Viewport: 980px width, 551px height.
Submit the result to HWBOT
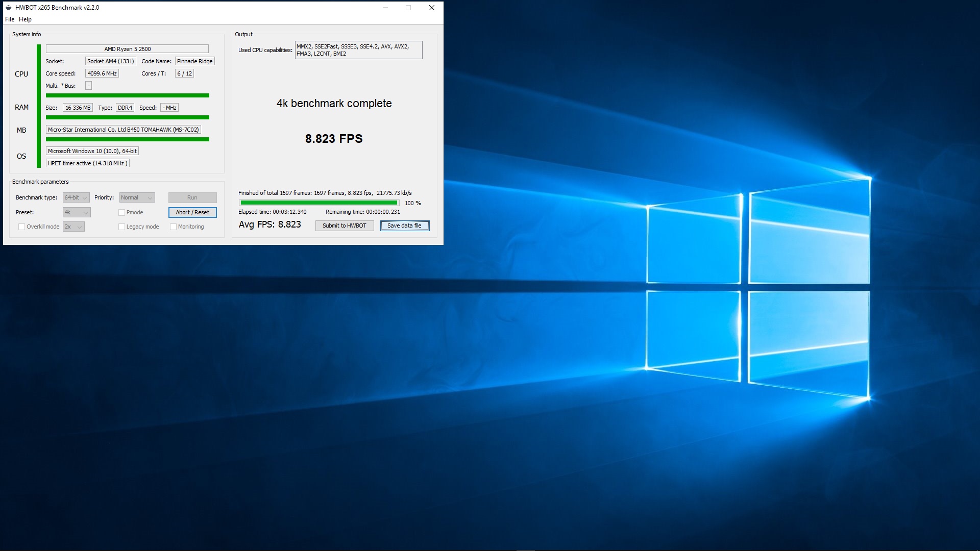pyautogui.click(x=345, y=226)
